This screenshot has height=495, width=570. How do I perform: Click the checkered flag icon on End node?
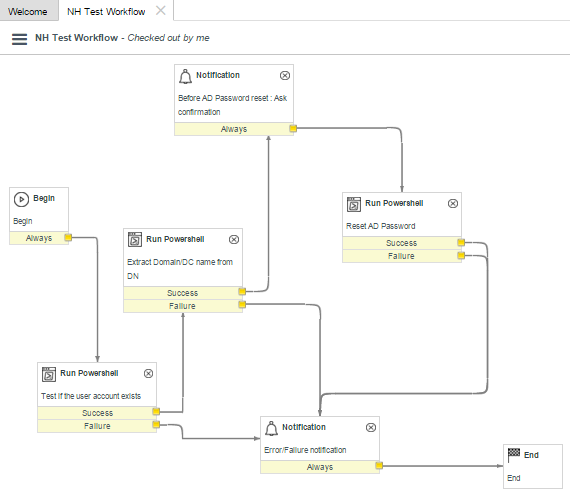514,455
